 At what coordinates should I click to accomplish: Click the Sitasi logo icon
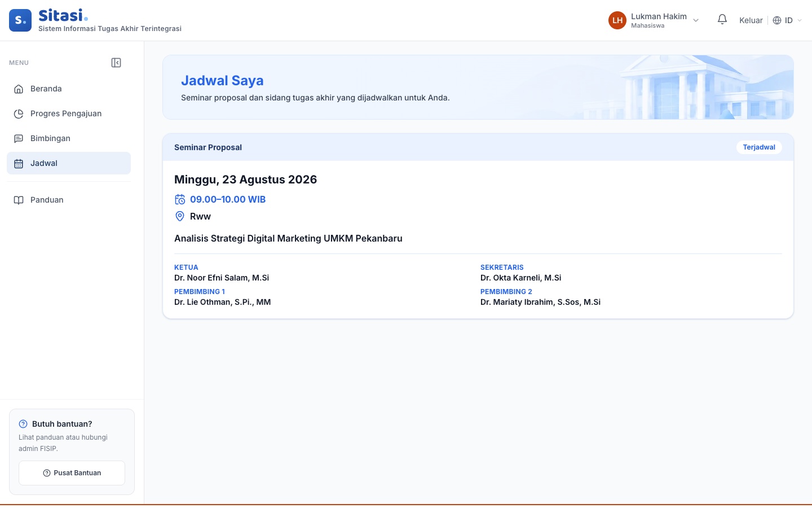point(20,20)
